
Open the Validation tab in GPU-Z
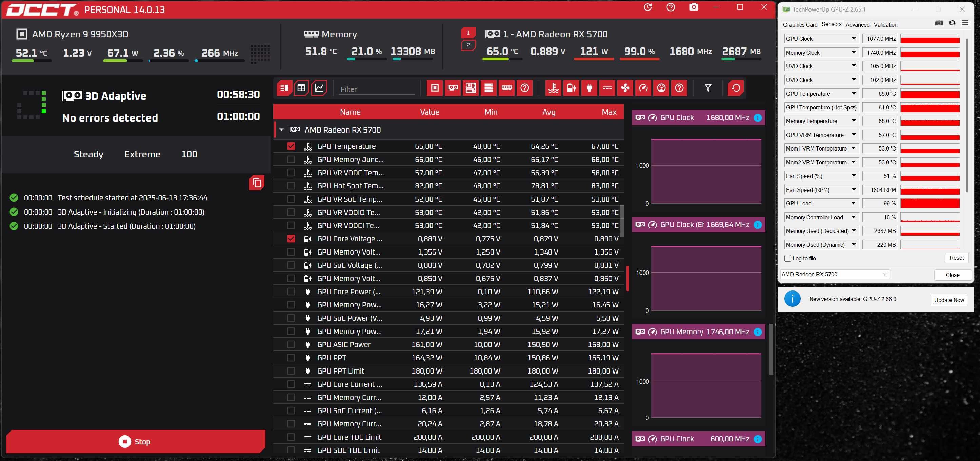coord(885,25)
